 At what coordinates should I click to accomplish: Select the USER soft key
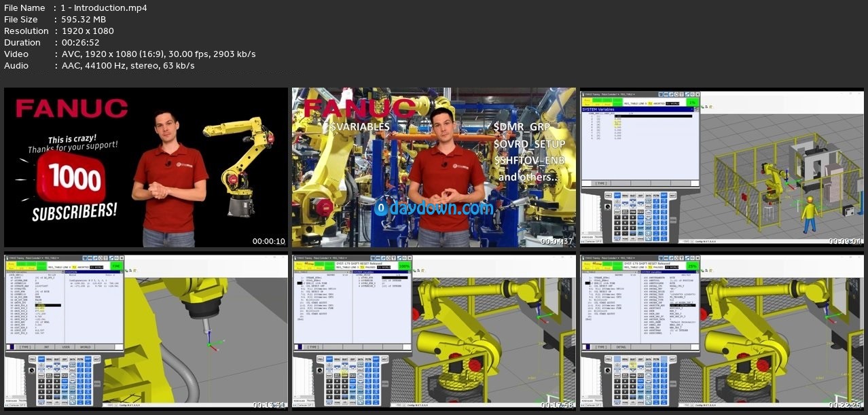(67, 346)
